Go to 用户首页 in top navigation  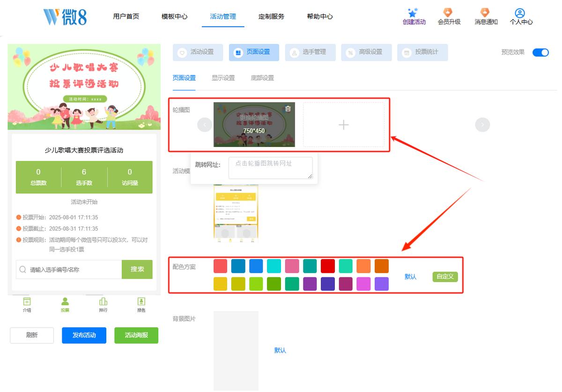pos(126,16)
